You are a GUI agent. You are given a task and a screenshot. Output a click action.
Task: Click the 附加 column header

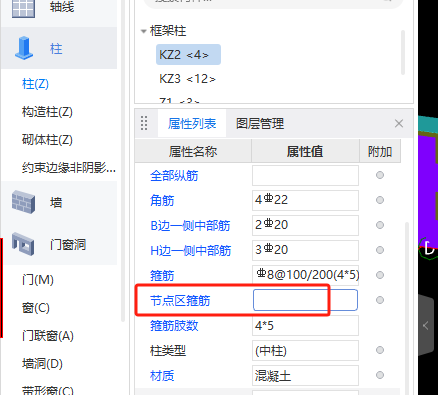pos(380,152)
